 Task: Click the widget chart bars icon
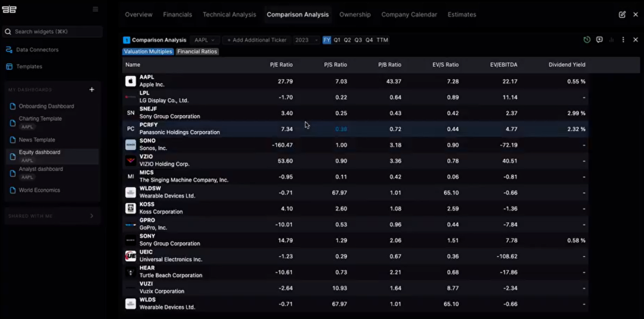pos(612,40)
